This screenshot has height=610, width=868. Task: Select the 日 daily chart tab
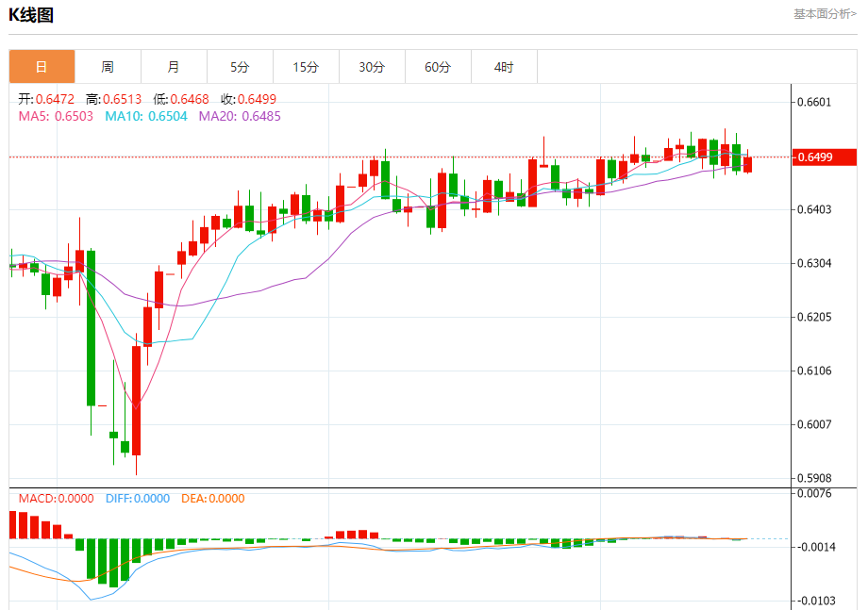42,67
